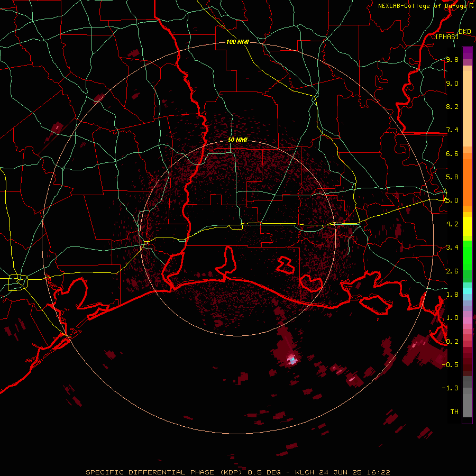The width and height of the screenshot is (476, 476).
Task: Pick the gray TH swatch on color bar
Action: [467, 405]
